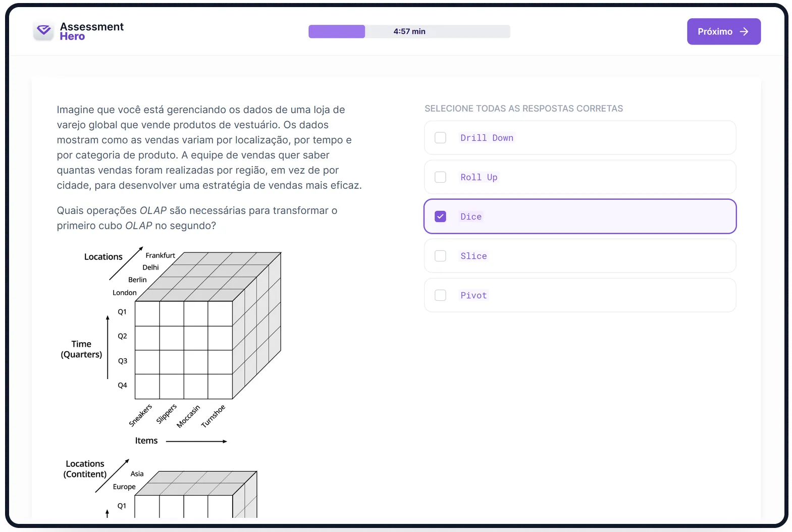Check the Roll Up checkbox
This screenshot has width=792, height=532.
pyautogui.click(x=441, y=177)
